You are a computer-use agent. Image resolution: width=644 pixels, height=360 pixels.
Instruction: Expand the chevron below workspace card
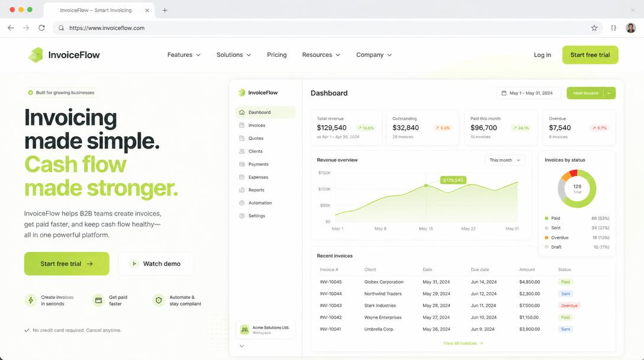click(242, 346)
